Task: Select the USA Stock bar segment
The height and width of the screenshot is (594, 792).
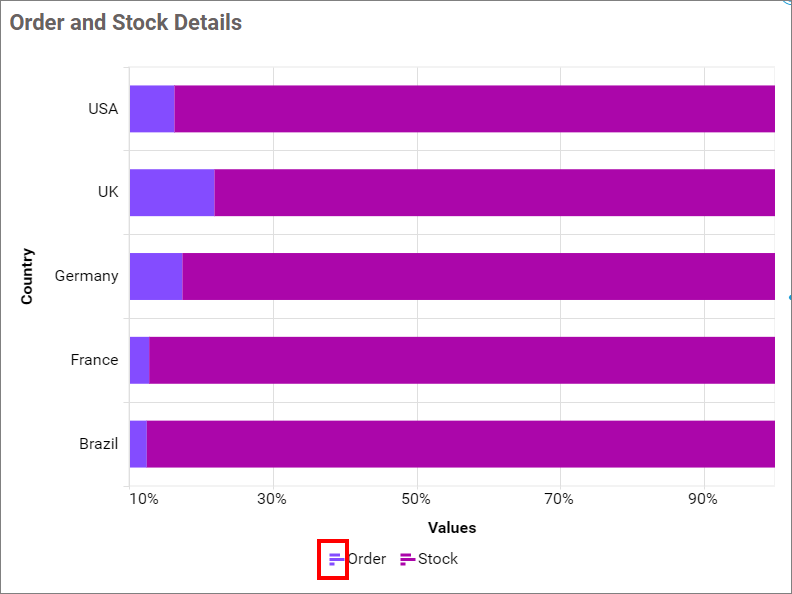Action: point(475,109)
